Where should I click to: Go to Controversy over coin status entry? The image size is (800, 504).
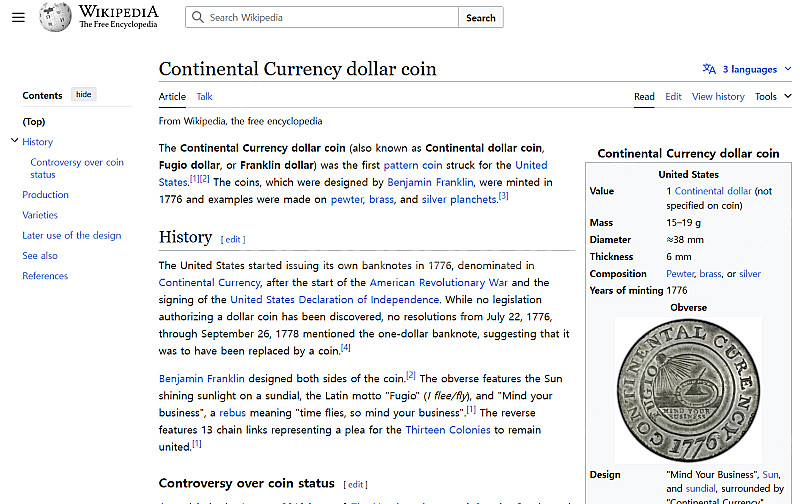tap(77, 168)
